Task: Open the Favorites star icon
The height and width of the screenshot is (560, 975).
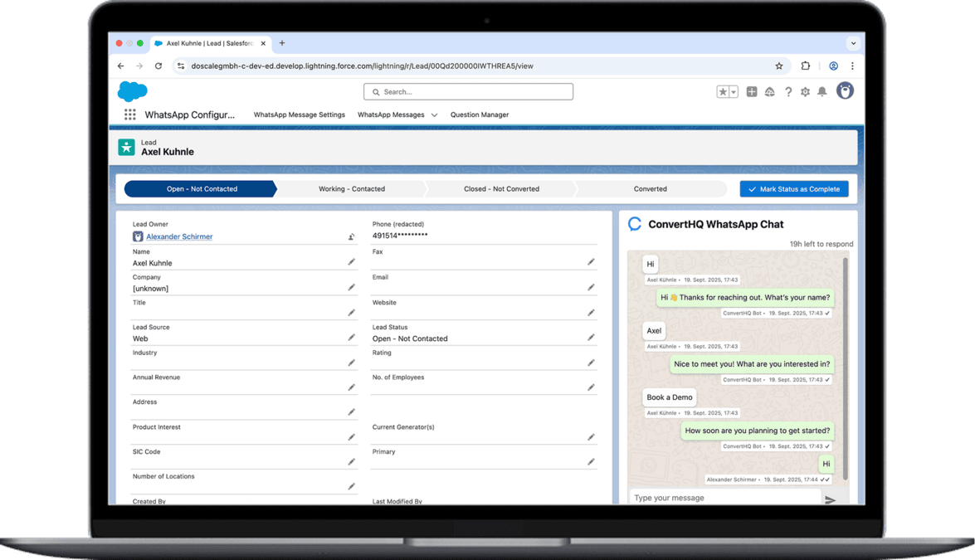Action: coord(723,92)
